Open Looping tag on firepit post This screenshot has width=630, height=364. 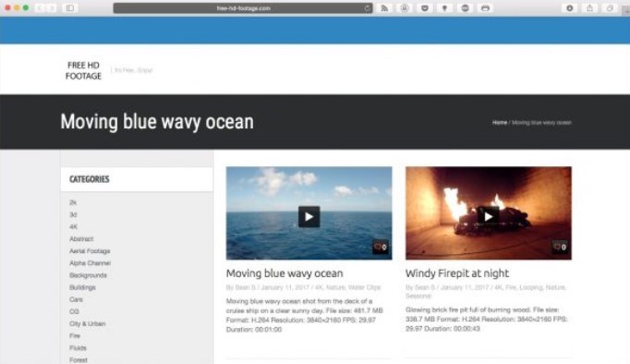pyautogui.click(x=530, y=287)
